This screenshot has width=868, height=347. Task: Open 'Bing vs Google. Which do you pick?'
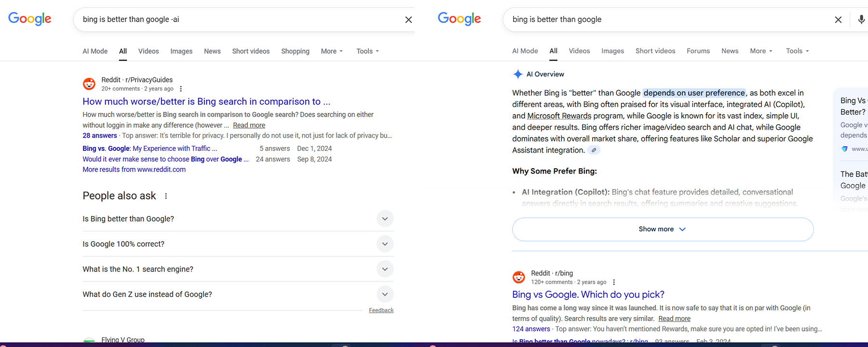point(588,294)
